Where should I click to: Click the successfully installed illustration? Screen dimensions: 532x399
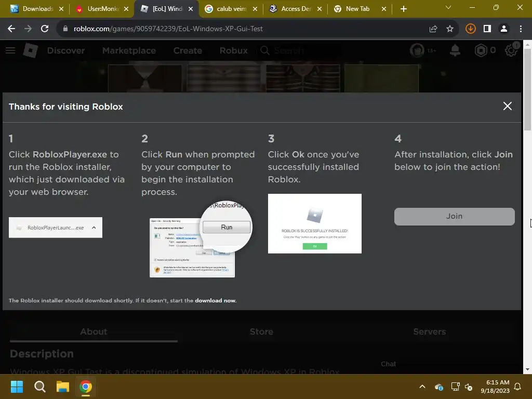coord(314,223)
